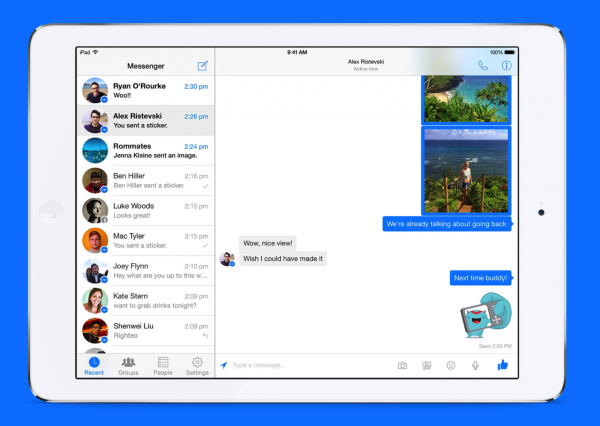Start a voice call with Alex Ristevski
The image size is (600, 426).
[x=483, y=66]
